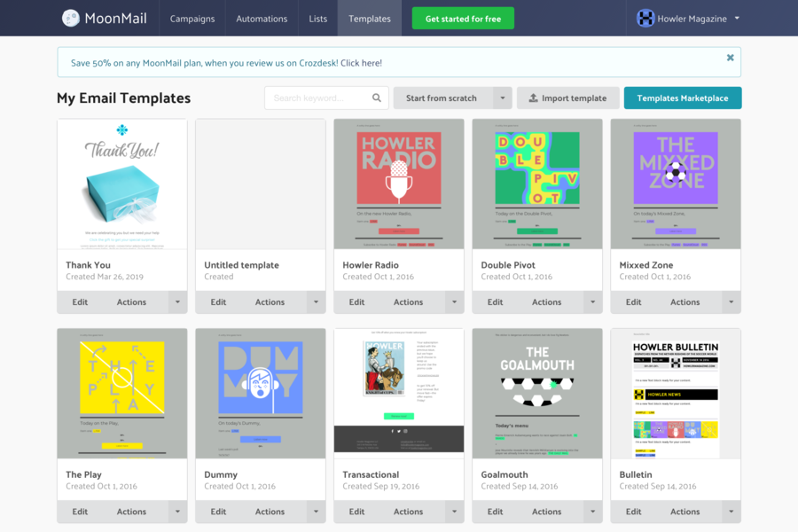Image resolution: width=798 pixels, height=532 pixels.
Task: Expand the Start from scratch dropdown arrow
Action: 503,98
